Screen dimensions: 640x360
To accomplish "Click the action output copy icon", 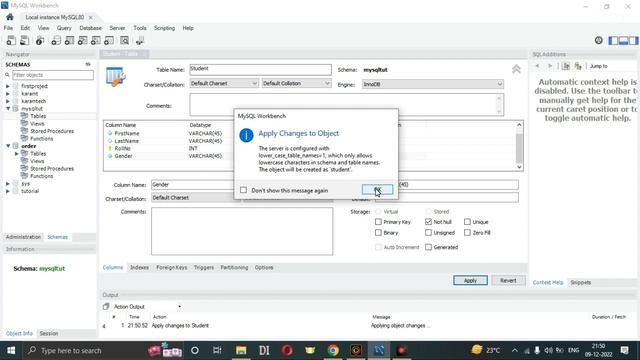I will tap(106, 306).
